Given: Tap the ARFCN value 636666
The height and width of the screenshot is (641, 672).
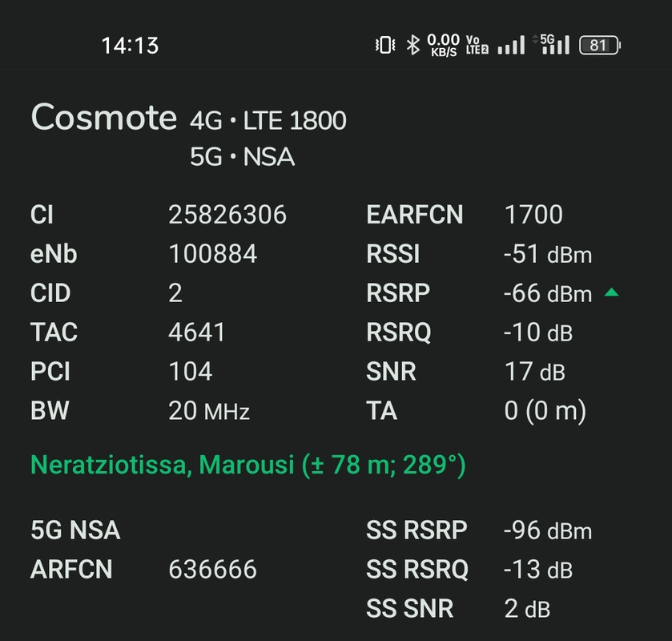Looking at the screenshot, I should (x=212, y=570).
